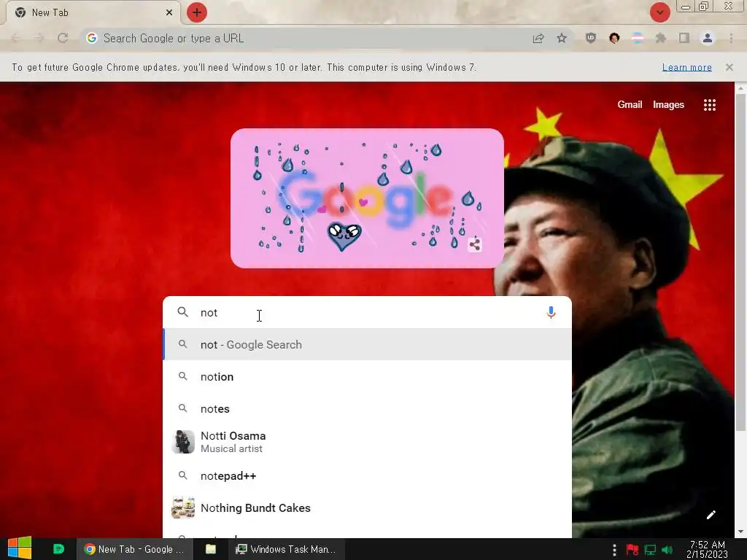Open the Google Doodle image
Viewport: 747px width, 560px height.
(x=367, y=198)
